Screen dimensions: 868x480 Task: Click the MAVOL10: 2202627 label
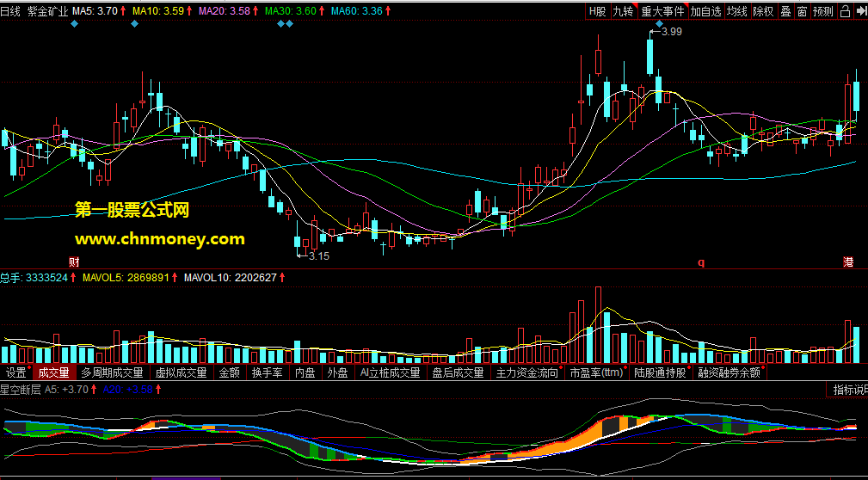pos(230,278)
